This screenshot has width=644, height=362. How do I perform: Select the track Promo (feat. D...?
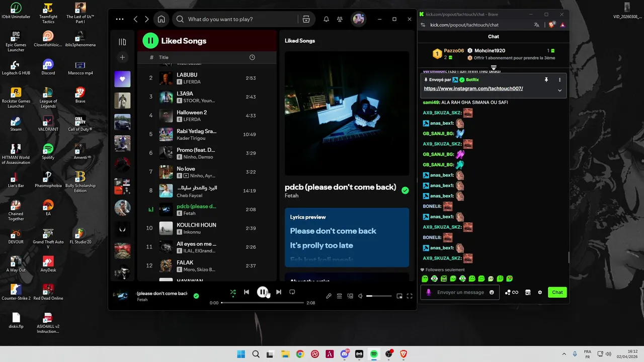pyautogui.click(x=207, y=153)
